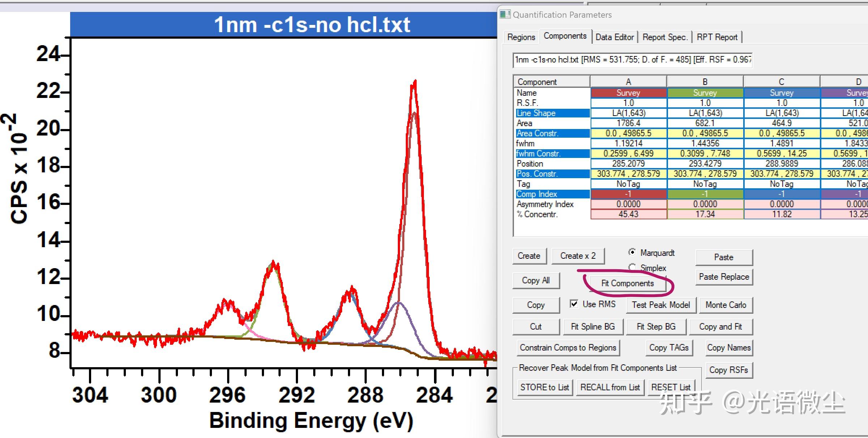Switch to the Regions tab

coord(521,37)
